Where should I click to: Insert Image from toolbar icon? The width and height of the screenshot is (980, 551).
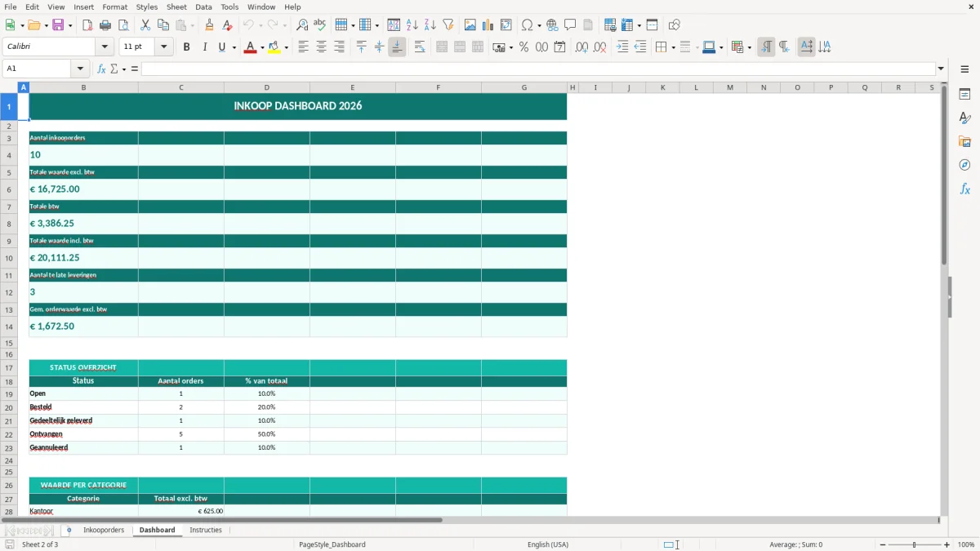point(470,25)
